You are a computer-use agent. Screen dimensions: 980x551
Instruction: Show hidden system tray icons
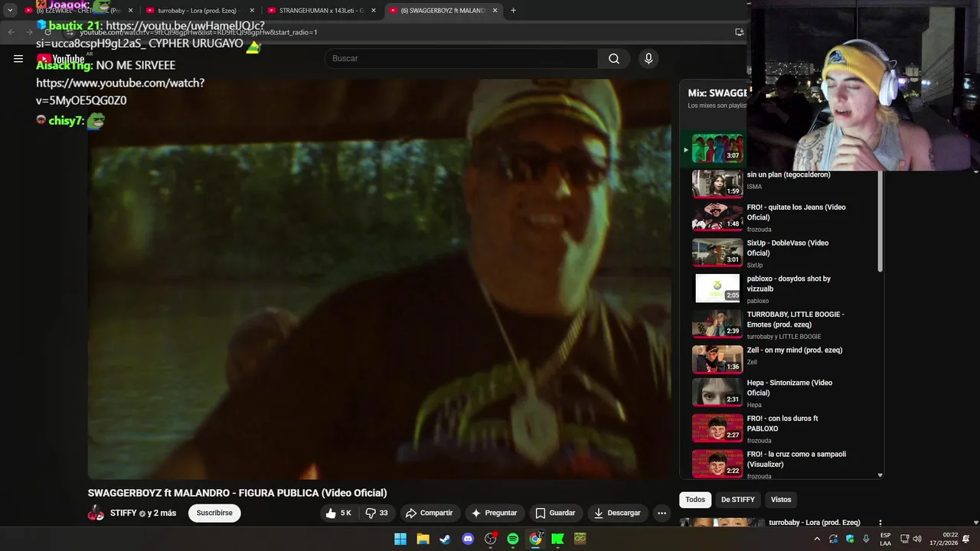tap(817, 539)
